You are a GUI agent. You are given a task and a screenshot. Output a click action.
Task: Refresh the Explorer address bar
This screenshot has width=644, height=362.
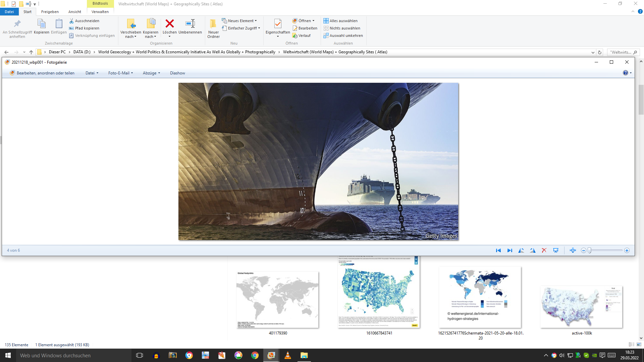click(600, 52)
